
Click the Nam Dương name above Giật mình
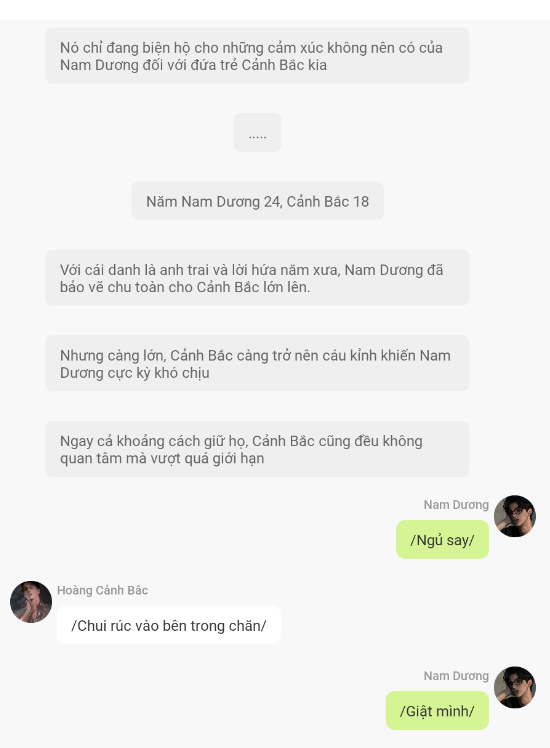click(456, 676)
